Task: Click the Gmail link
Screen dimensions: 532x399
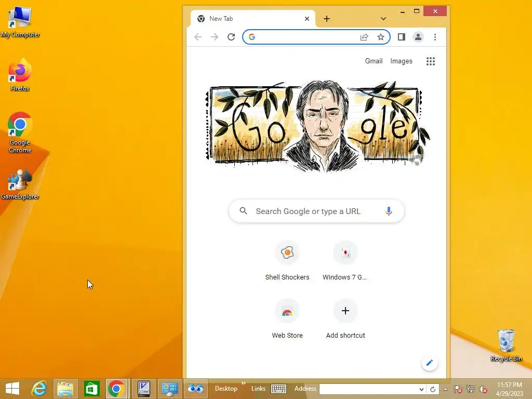Action: (374, 61)
